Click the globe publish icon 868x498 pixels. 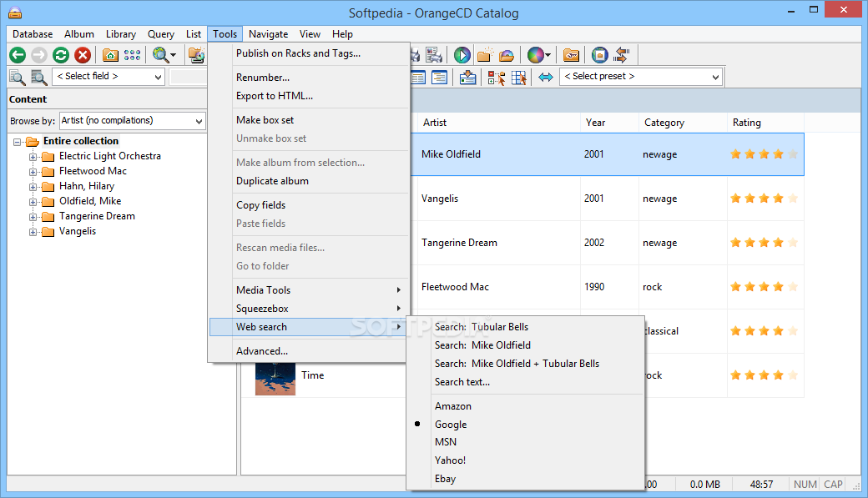tap(599, 55)
